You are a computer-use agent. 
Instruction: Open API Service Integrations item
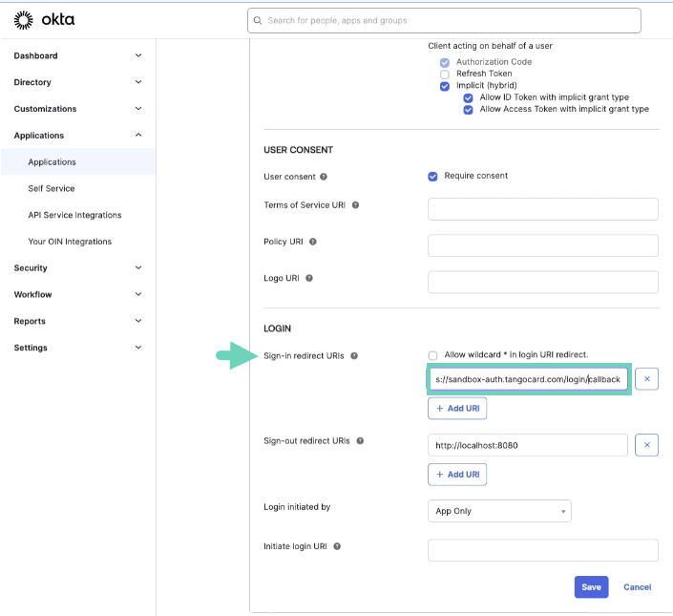[x=74, y=215]
